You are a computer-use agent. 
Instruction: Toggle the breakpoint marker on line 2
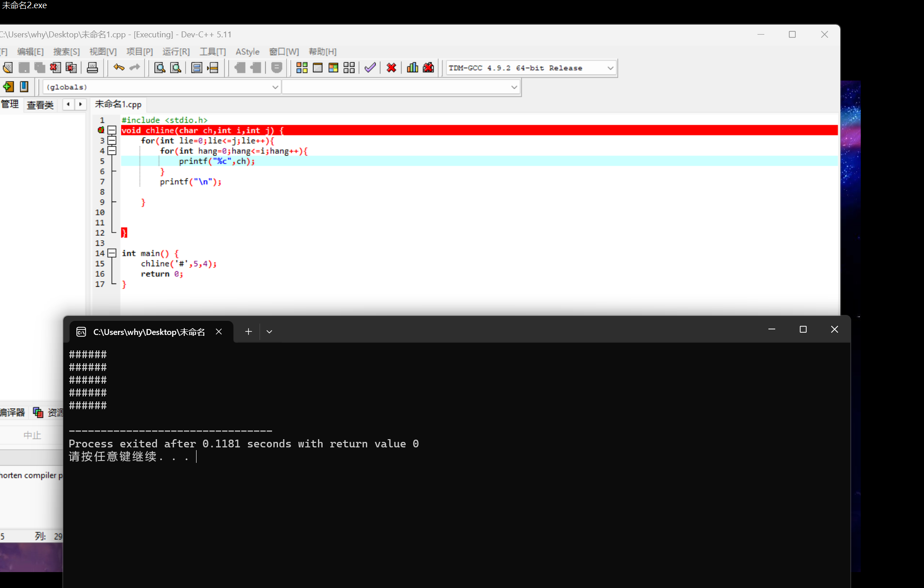tap(101, 130)
